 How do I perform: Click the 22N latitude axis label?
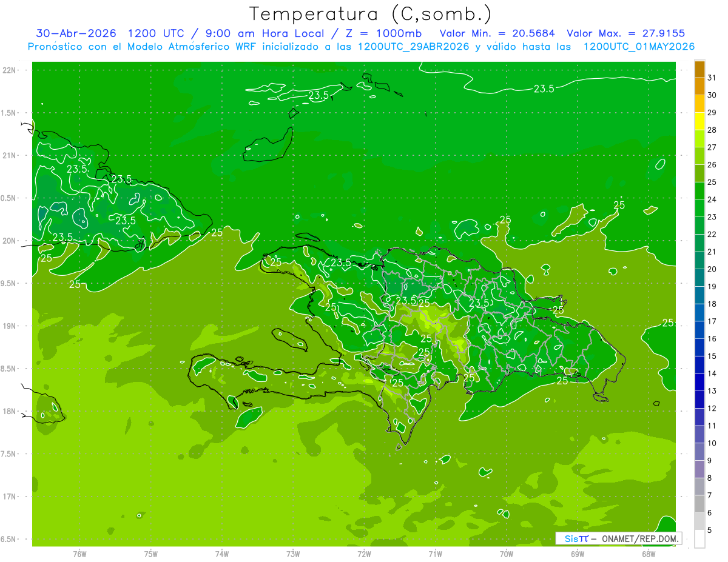(x=11, y=70)
